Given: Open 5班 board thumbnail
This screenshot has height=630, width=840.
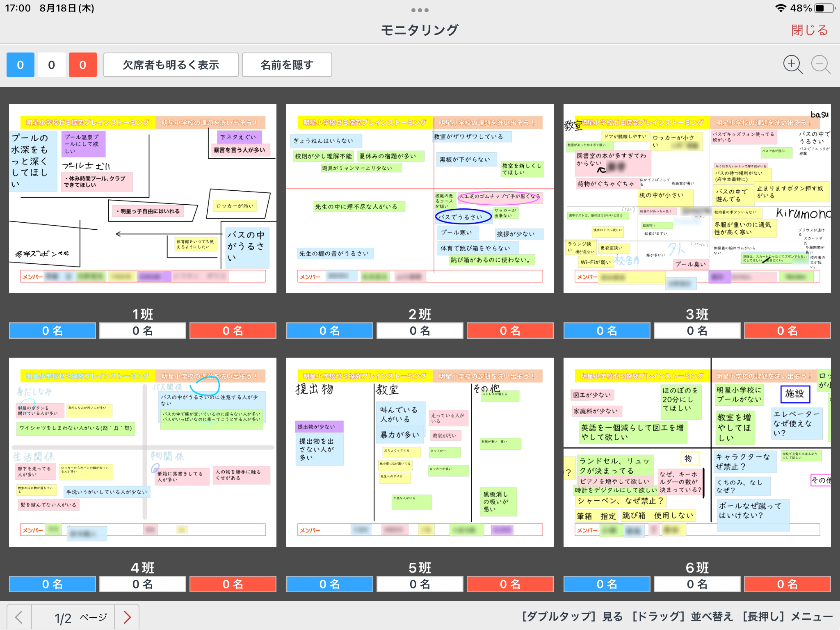Looking at the screenshot, I should pos(420,452).
